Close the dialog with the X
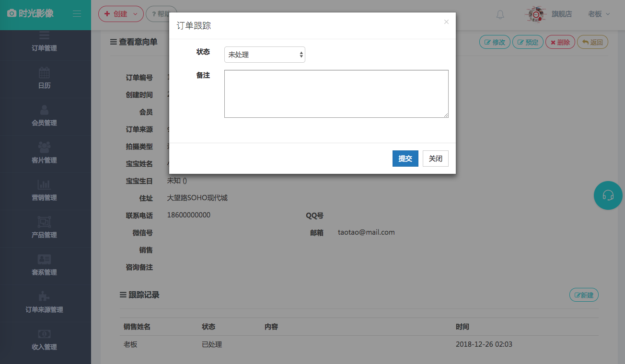Viewport: 625px width, 364px height. click(446, 22)
